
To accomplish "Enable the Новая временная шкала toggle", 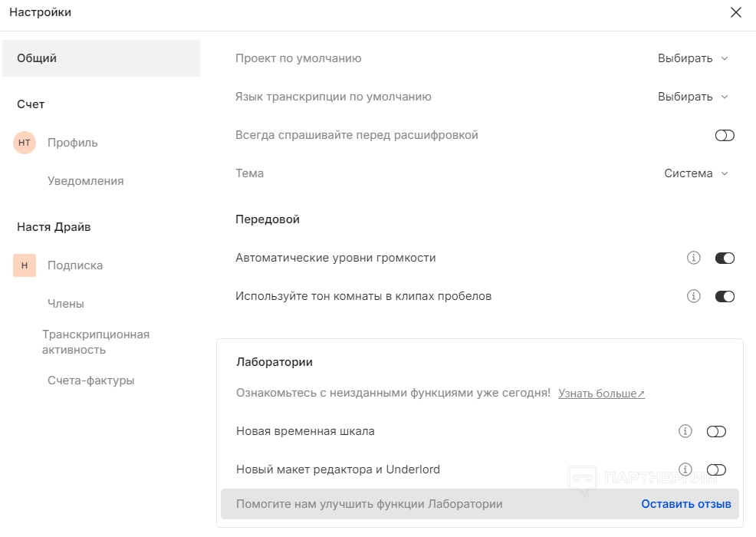I will pyautogui.click(x=716, y=431).
